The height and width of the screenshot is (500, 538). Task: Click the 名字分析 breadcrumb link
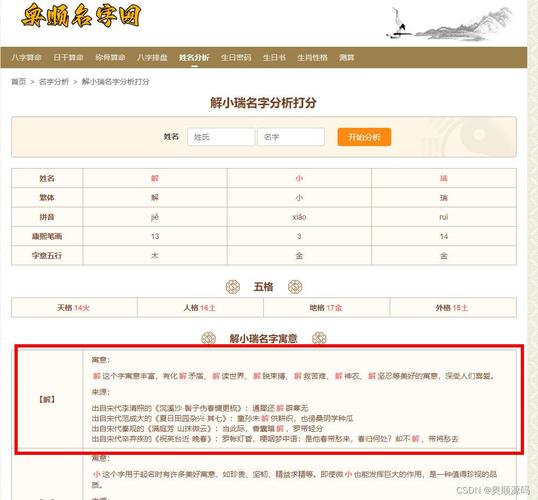54,82
